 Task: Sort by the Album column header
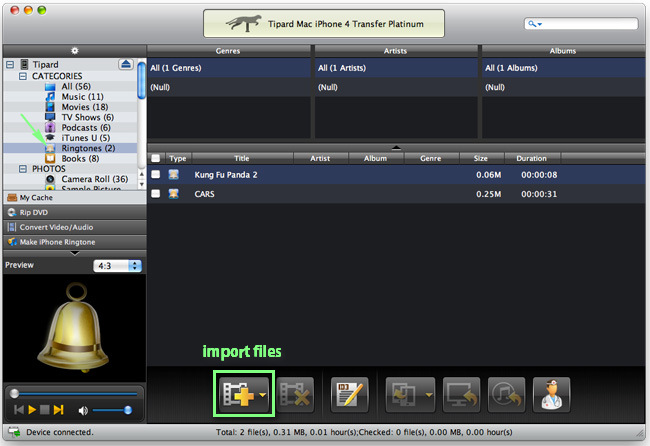[376, 158]
